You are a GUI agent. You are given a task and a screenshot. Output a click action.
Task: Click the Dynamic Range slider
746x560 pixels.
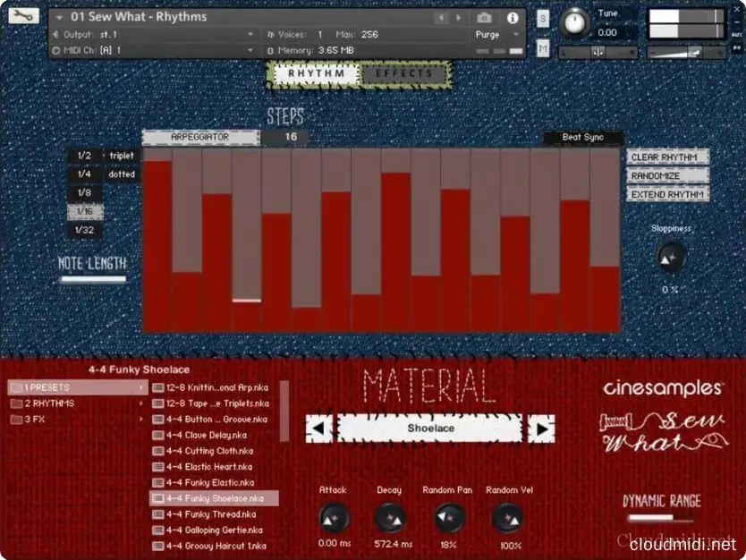[662, 517]
